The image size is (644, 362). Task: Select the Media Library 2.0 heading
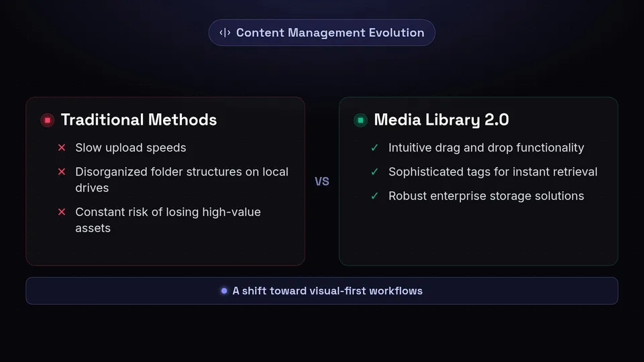pos(441,120)
